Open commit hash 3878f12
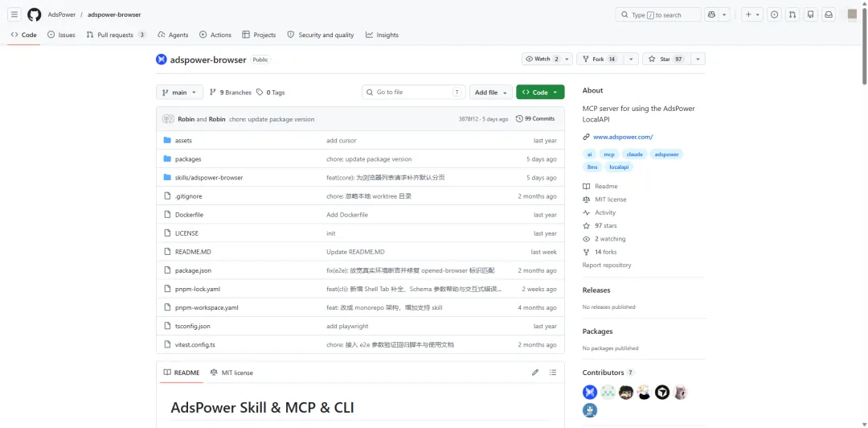 pyautogui.click(x=468, y=119)
